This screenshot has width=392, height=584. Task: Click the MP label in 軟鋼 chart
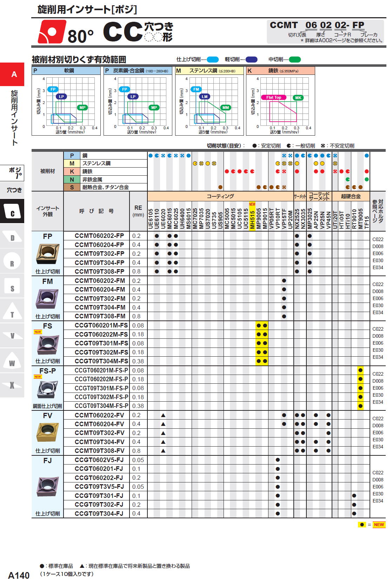(x=82, y=108)
